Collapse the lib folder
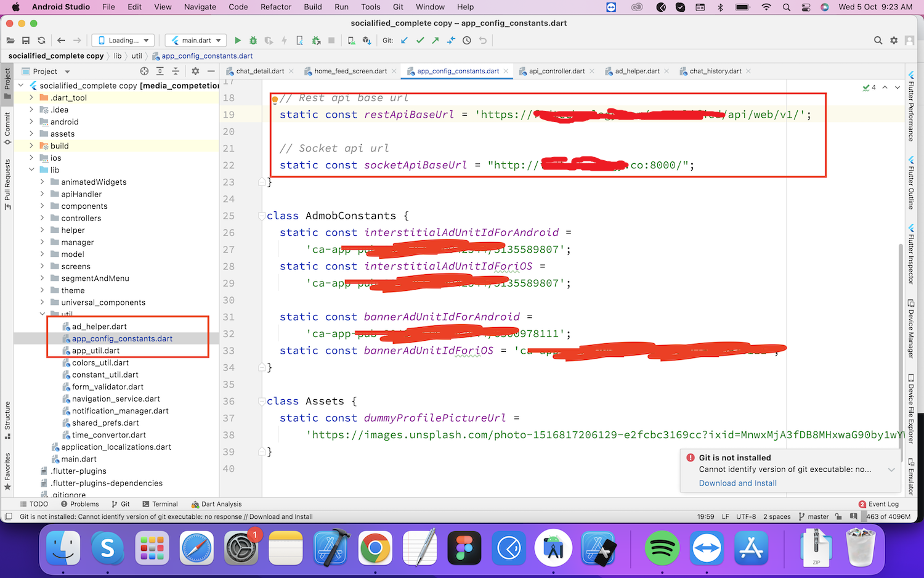The image size is (924, 578). click(31, 169)
